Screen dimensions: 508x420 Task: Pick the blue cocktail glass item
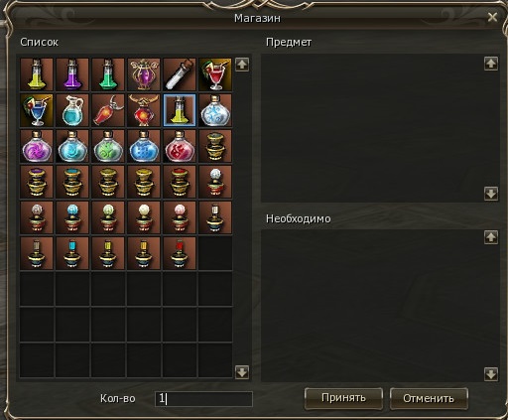point(37,110)
